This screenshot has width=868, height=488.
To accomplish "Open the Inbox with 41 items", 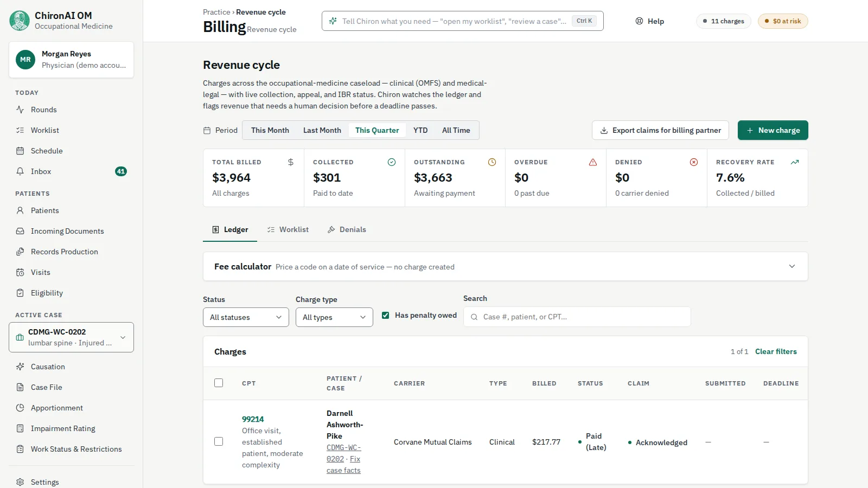I will [71, 171].
